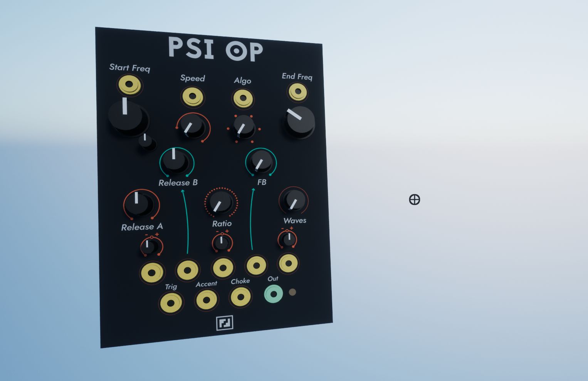Click the Start Freq input jack
This screenshot has width=588, height=381.
(x=129, y=85)
